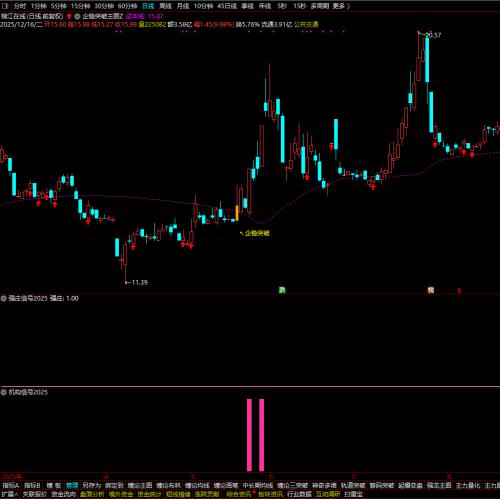Click the beige event badge below the price peak

point(431,290)
